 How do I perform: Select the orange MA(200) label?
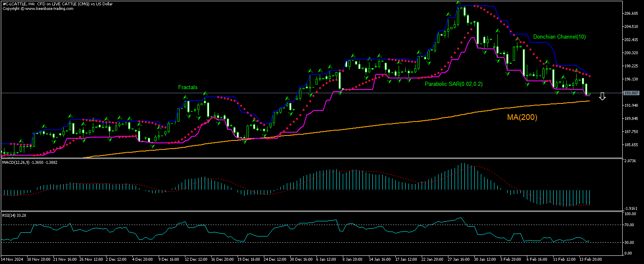click(522, 117)
